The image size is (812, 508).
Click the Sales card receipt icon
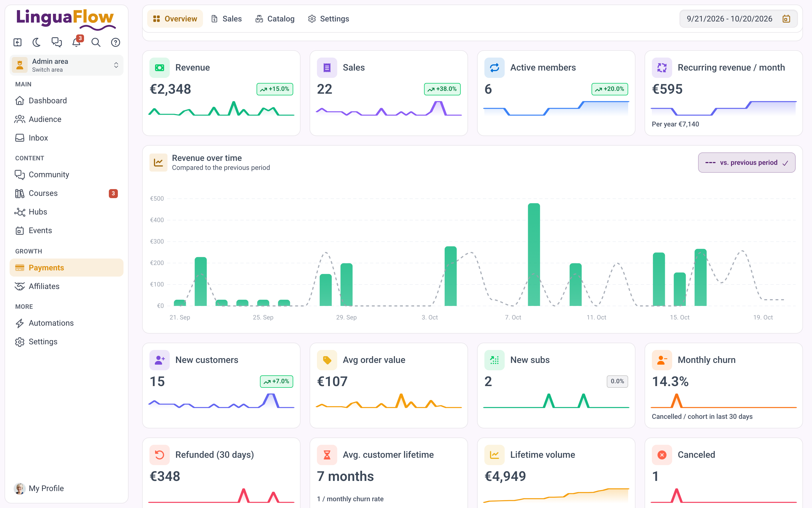[327, 67]
